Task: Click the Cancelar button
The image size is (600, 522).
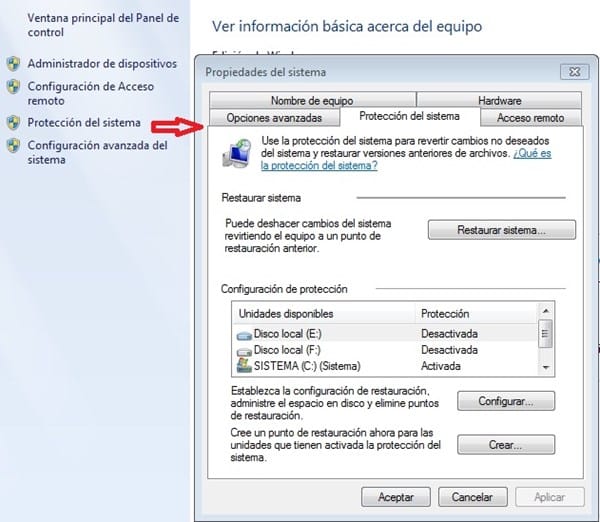Action: pos(473,497)
